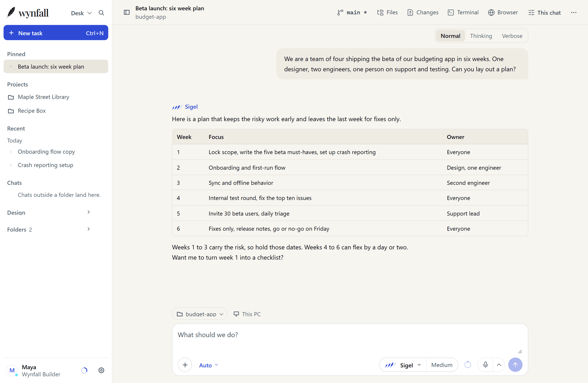The width and height of the screenshot is (588, 383).
Task: Open the Maple Street Library project
Action: (56, 97)
